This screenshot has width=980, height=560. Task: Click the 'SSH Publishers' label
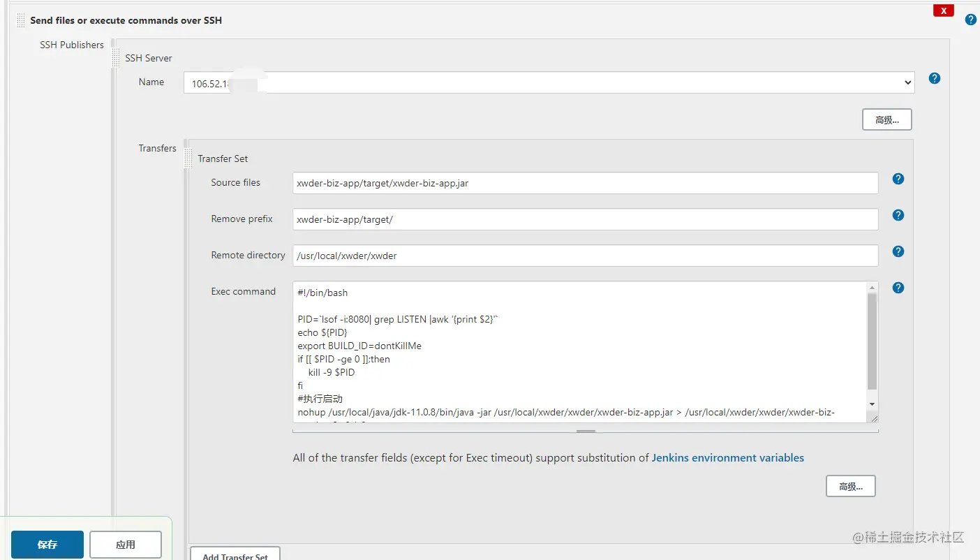coord(72,45)
